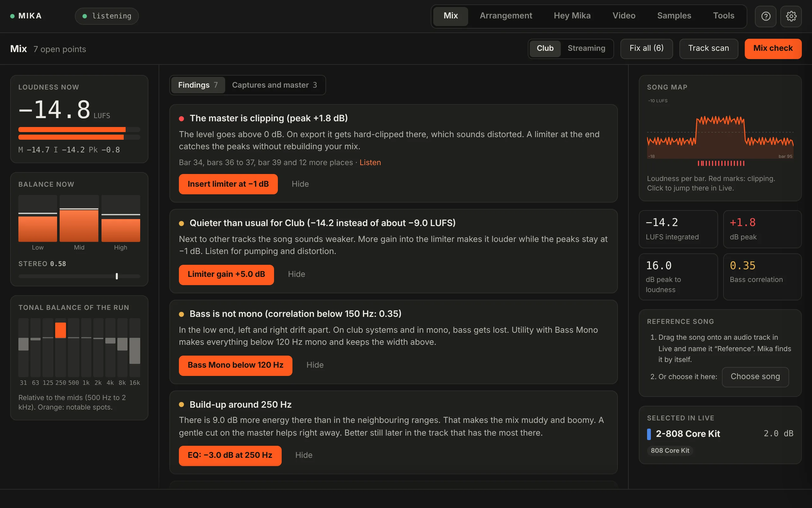Viewport: 812px width, 508px height.
Task: Click the red clipping marks below the song map
Action: [x=721, y=163]
